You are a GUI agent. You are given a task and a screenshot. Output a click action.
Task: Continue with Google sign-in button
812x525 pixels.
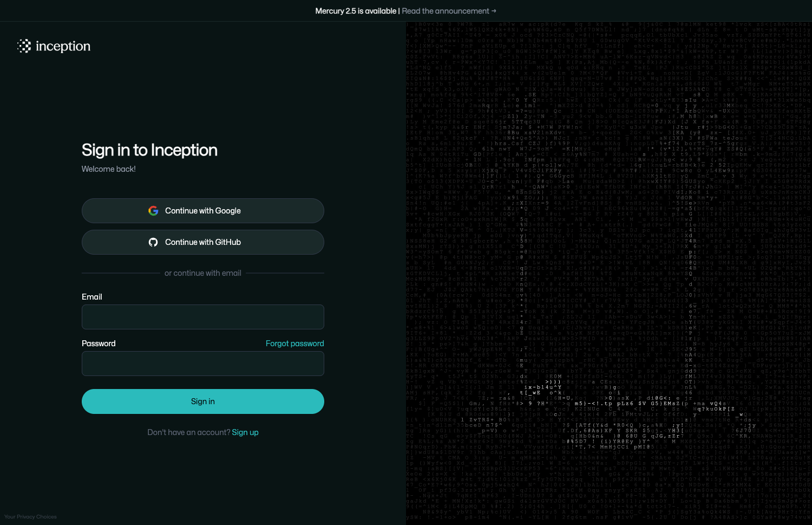pos(203,211)
